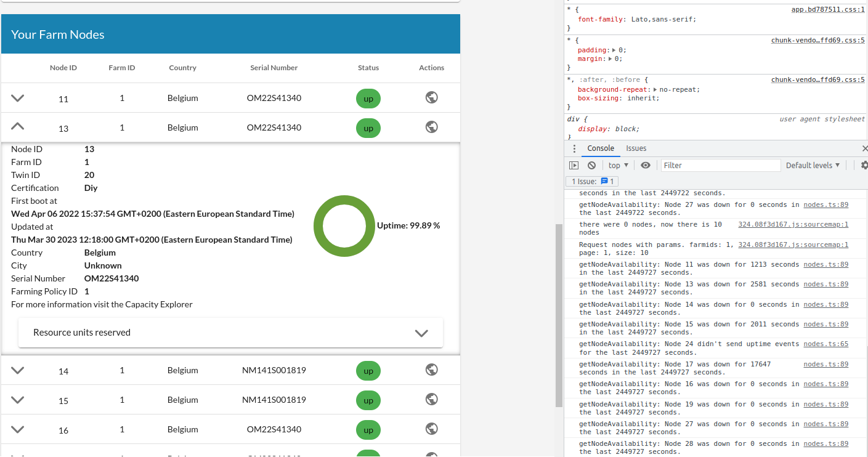Create a live expression with the eye icon
The height and width of the screenshot is (457, 868).
coord(646,165)
